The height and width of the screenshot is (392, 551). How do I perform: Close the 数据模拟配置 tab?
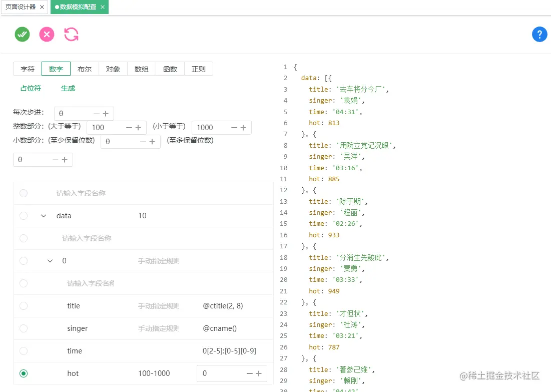tap(102, 7)
